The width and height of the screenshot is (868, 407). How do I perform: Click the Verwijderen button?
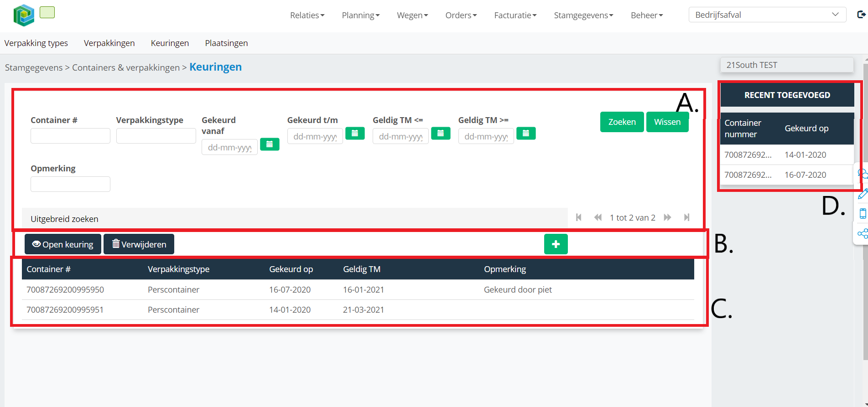coord(139,244)
